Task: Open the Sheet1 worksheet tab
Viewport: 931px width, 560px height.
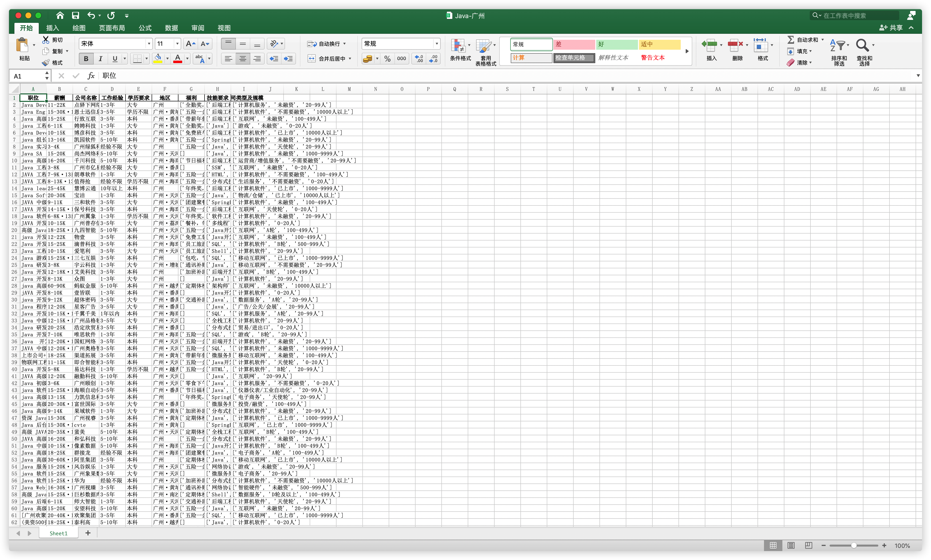Action: [58, 533]
